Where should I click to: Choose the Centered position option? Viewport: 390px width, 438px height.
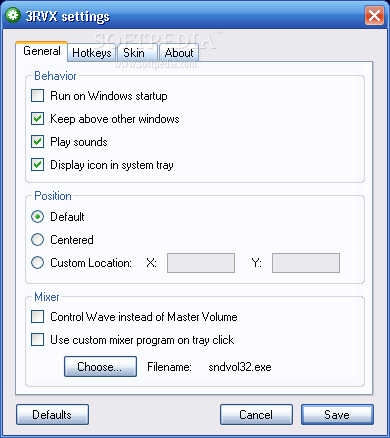tap(37, 240)
